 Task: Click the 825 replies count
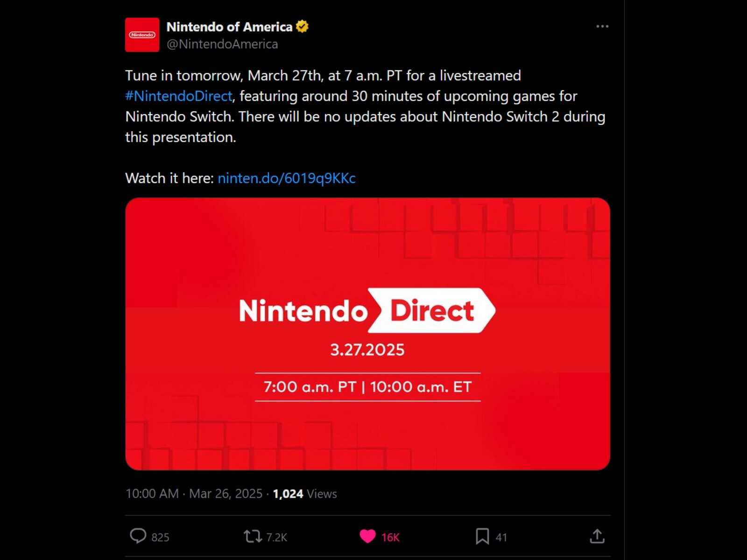[x=160, y=538]
